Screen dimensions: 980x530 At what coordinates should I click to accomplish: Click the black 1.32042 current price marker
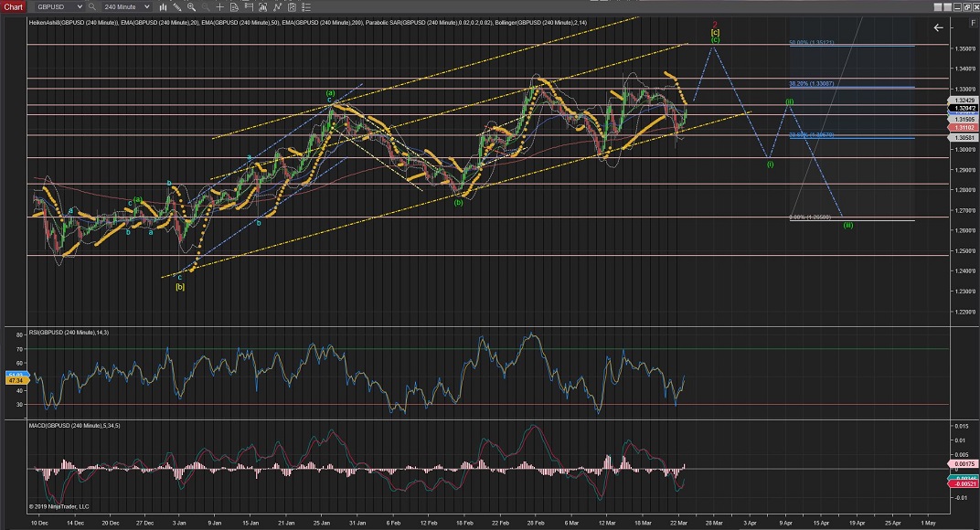[964, 108]
